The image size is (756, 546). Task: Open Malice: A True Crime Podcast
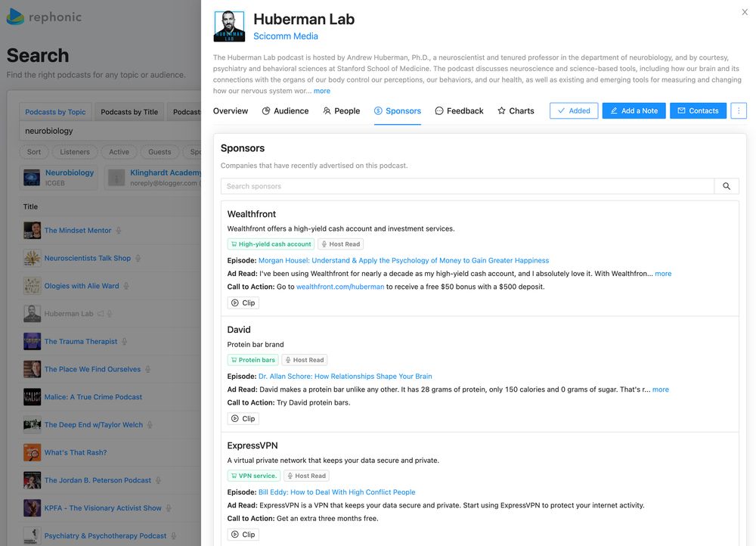[x=93, y=397]
